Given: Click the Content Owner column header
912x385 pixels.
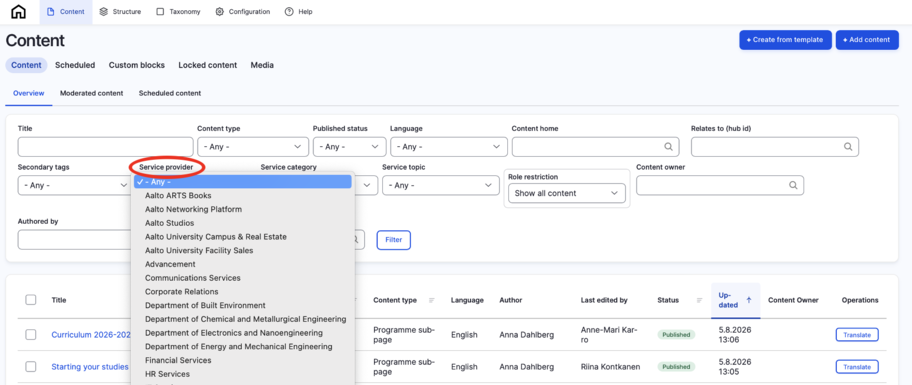Looking at the screenshot, I should pos(793,300).
